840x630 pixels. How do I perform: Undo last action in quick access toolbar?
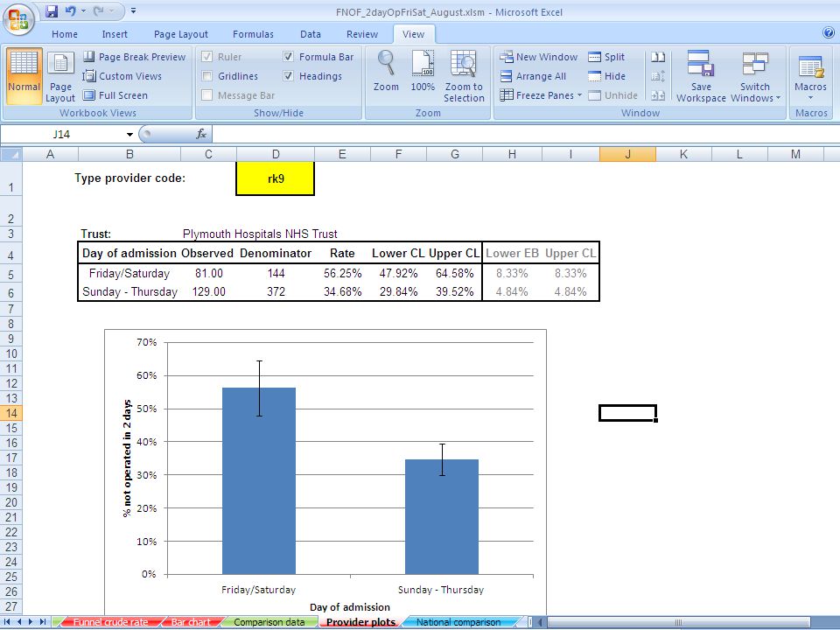point(70,10)
